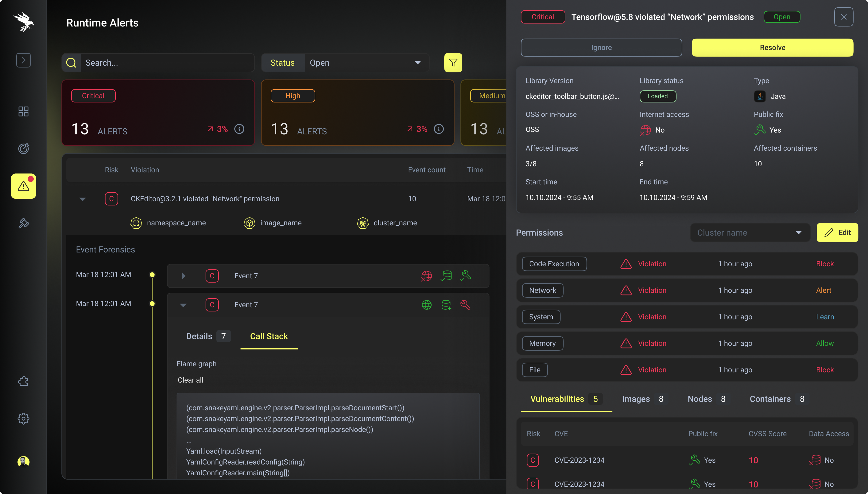Click the cluster_name helm icon
Image resolution: width=868 pixels, height=494 pixels.
point(363,223)
